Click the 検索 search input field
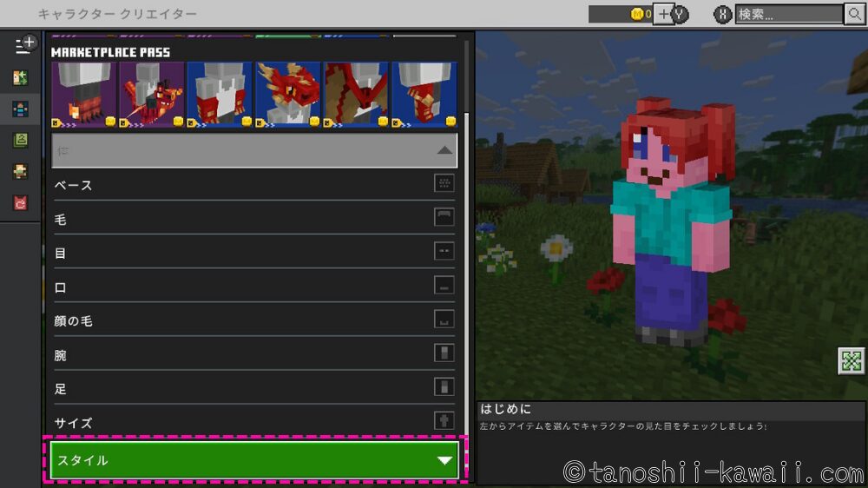 tap(788, 14)
